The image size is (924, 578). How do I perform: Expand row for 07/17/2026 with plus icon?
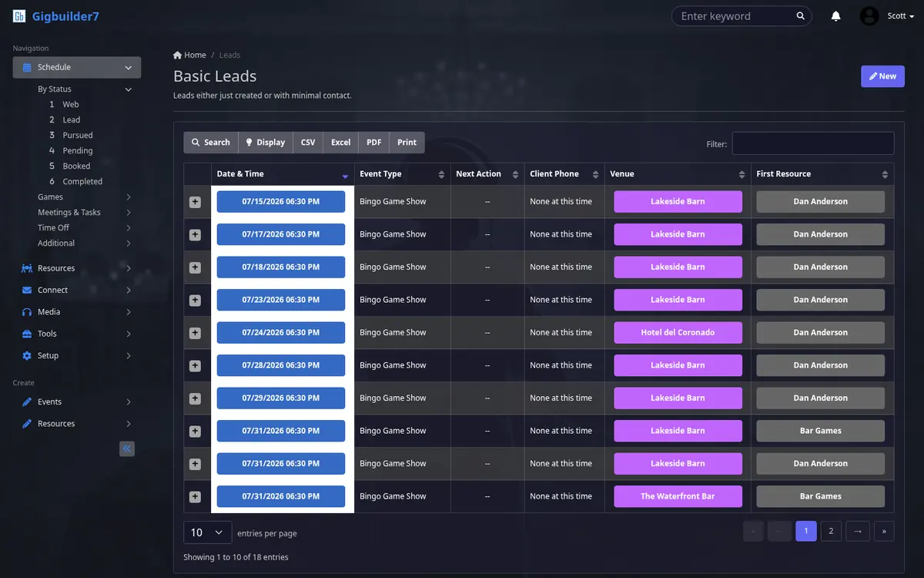(x=195, y=234)
